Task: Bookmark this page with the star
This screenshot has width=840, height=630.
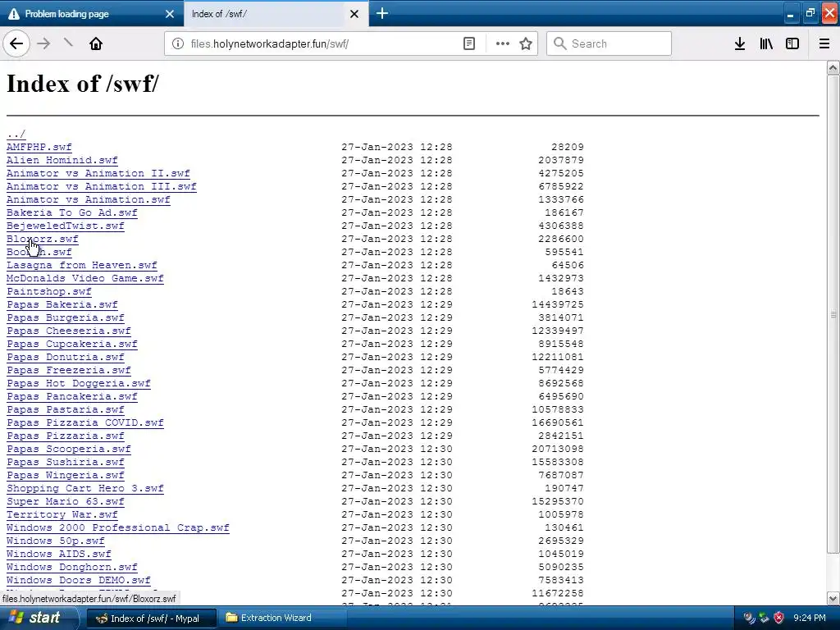Action: 526,43
